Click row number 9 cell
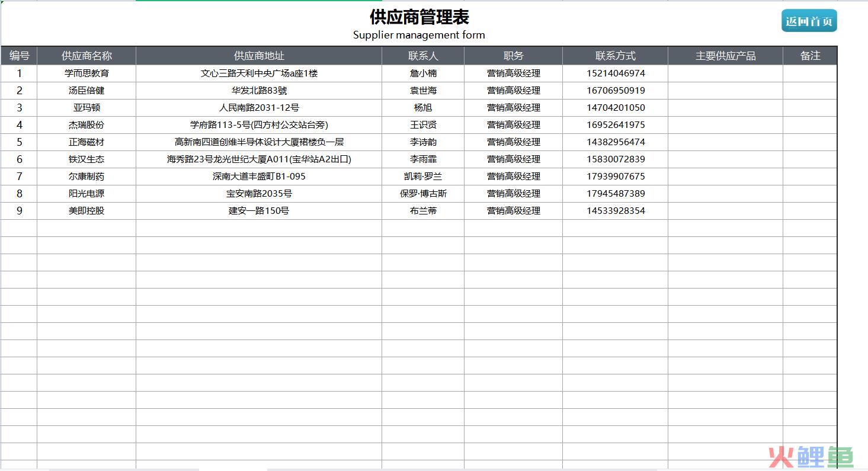868x471 pixels. [x=19, y=211]
